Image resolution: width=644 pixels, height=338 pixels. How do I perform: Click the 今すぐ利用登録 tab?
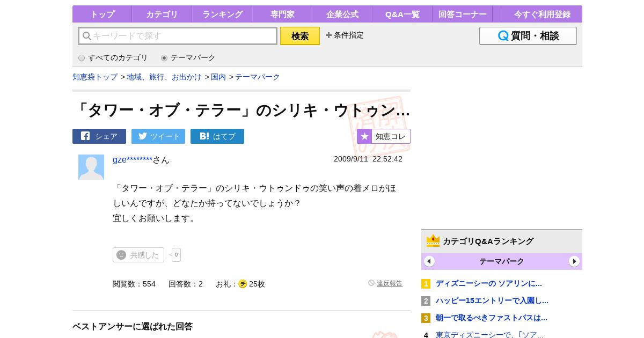542,14
